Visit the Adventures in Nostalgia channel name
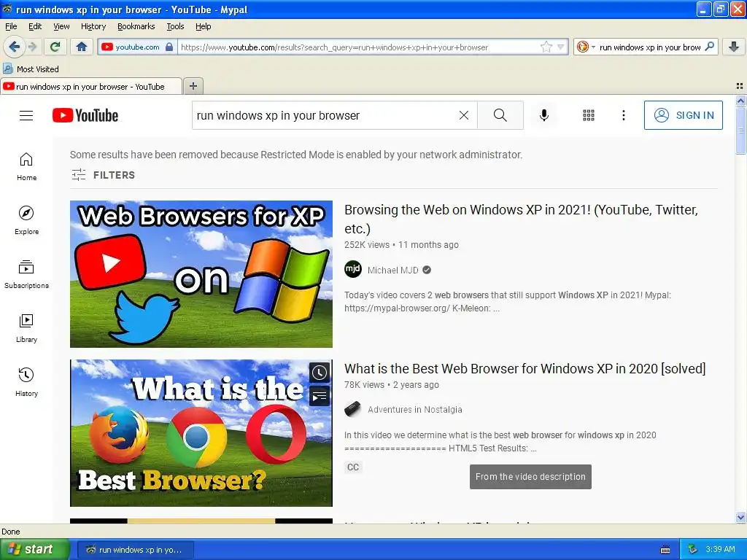The height and width of the screenshot is (560, 747). (x=415, y=410)
